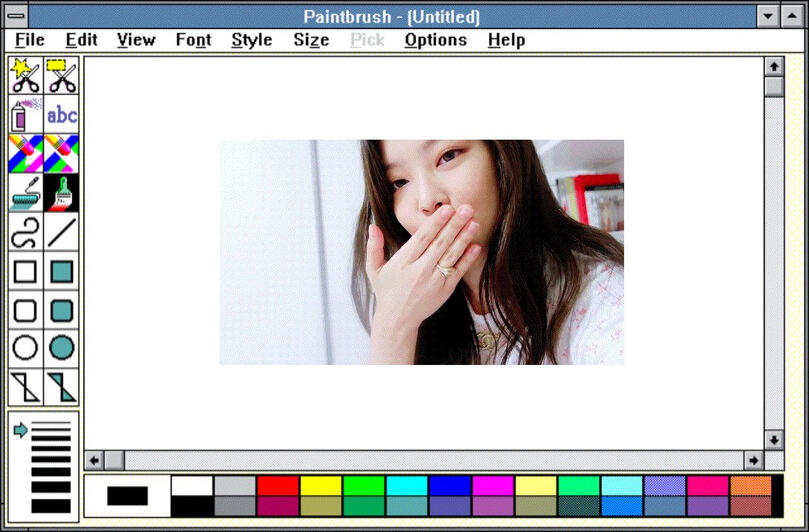Select the Scissors free-form cutout tool
Viewport: 809px width, 532px height.
[x=25, y=76]
